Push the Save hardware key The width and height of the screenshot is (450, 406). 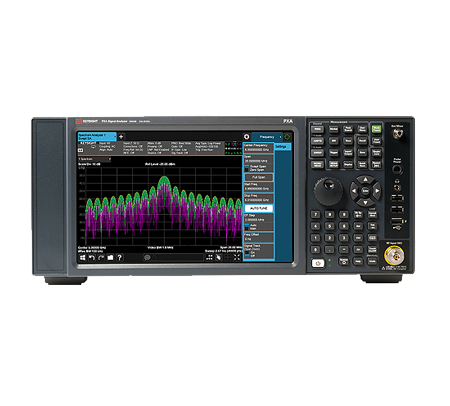tap(362, 153)
